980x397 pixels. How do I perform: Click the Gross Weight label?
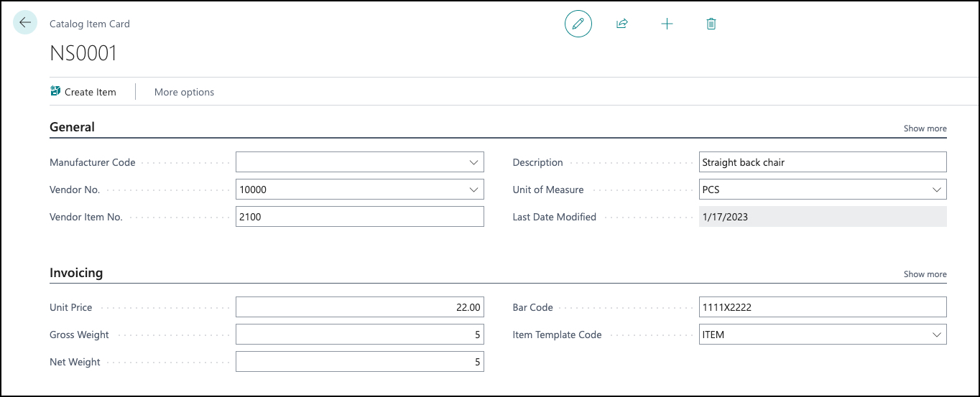click(79, 335)
